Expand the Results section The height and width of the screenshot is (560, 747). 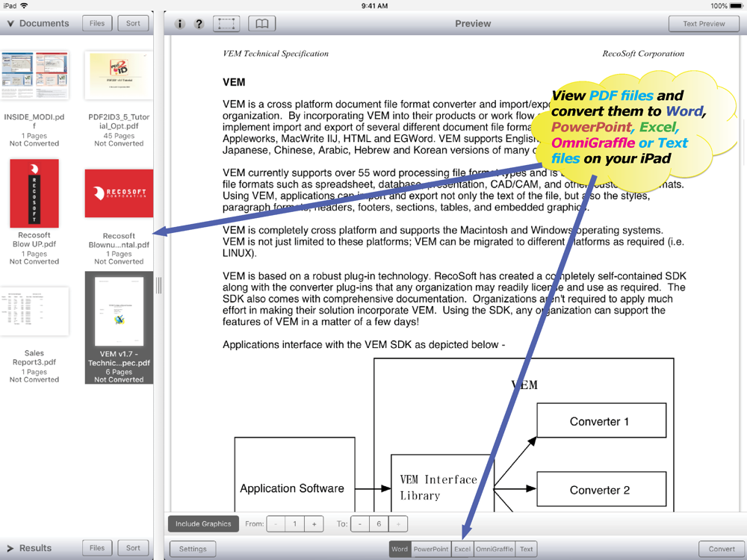[10, 548]
